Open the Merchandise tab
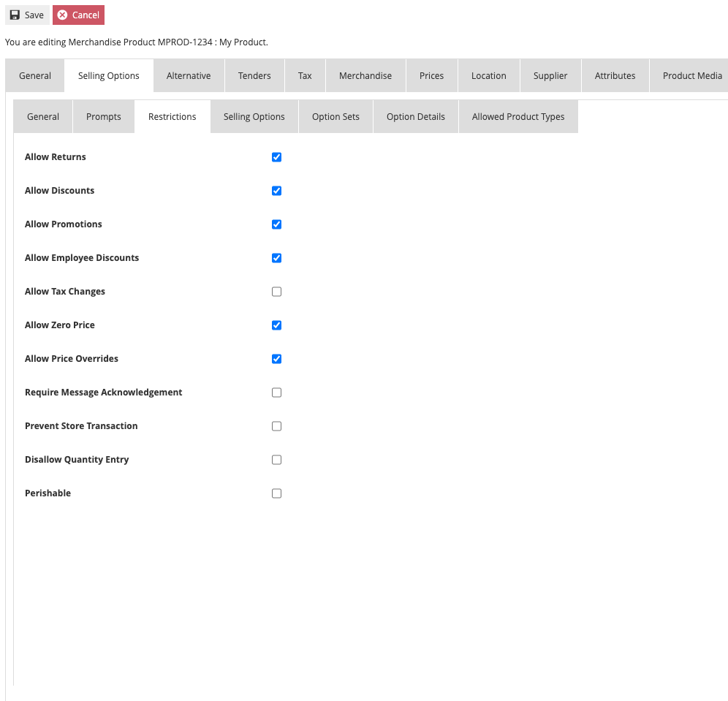This screenshot has width=728, height=701. 365,75
